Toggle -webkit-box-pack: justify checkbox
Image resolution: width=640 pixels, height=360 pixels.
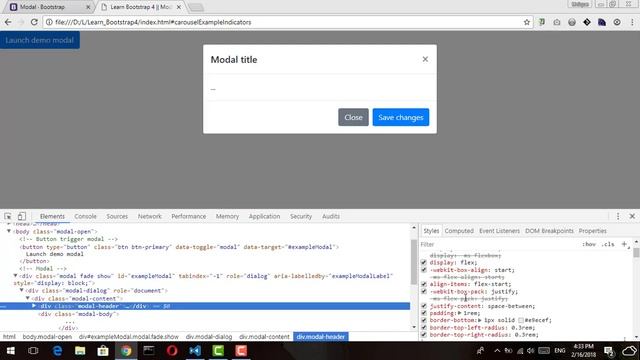[424, 291]
